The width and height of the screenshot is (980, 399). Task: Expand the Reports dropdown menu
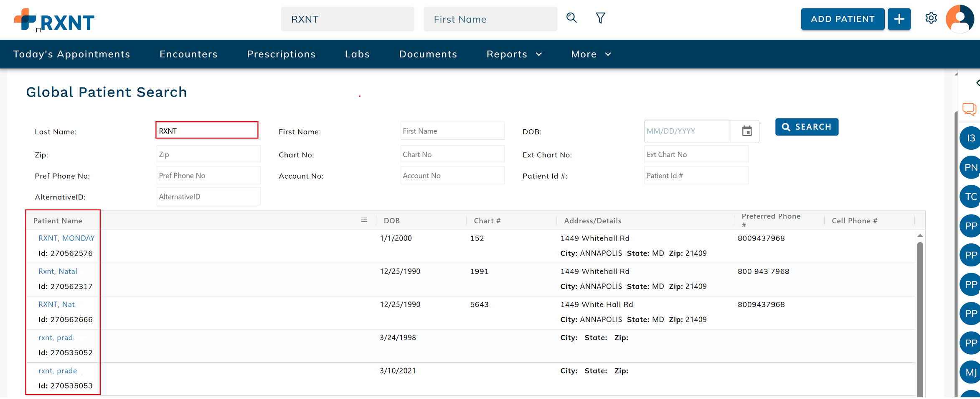click(x=514, y=54)
